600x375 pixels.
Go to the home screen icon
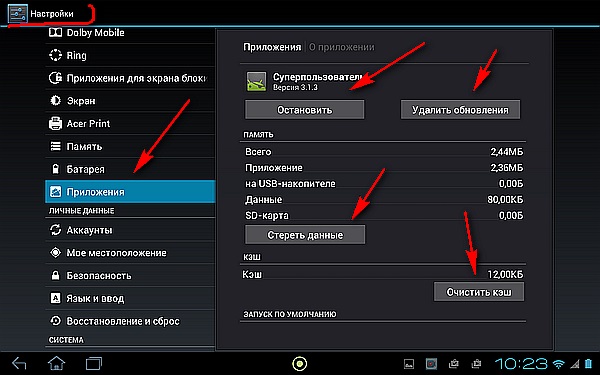56,363
